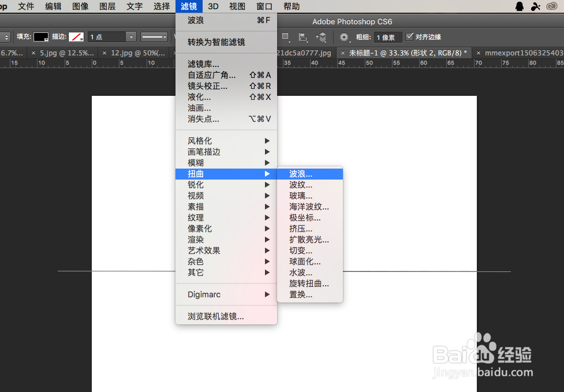Choose 波纹... in the submenu
Viewport: 564px width, 392px height.
(x=310, y=185)
